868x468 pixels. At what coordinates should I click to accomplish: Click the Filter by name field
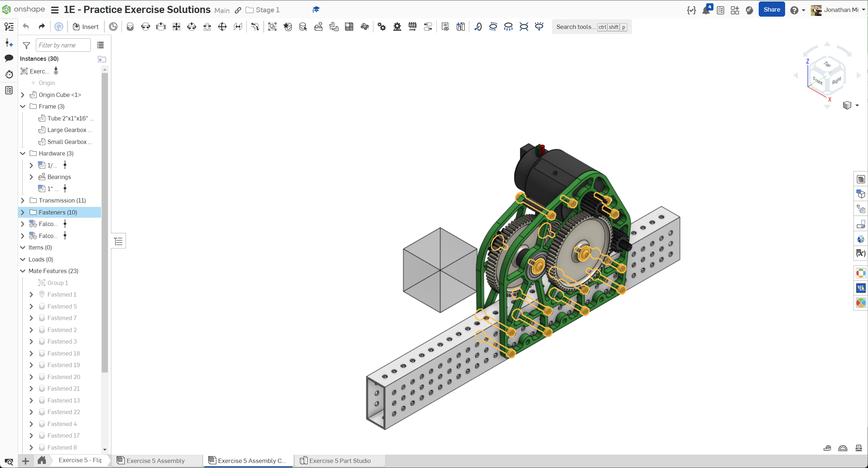pyautogui.click(x=63, y=45)
